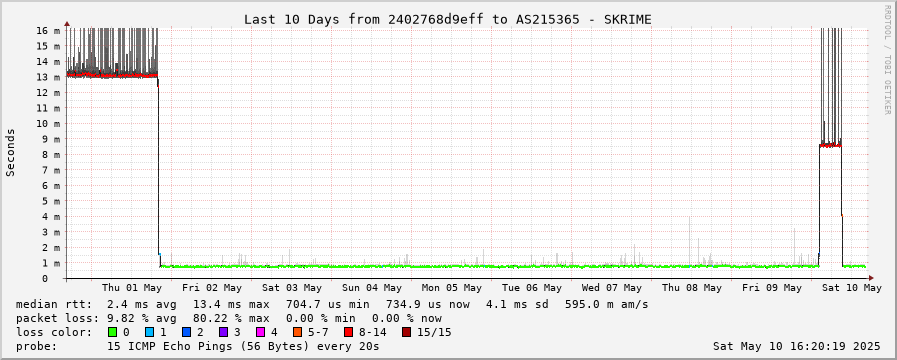
Task: Click the 'Mon 05 May' x-axis label
Action: (x=452, y=288)
